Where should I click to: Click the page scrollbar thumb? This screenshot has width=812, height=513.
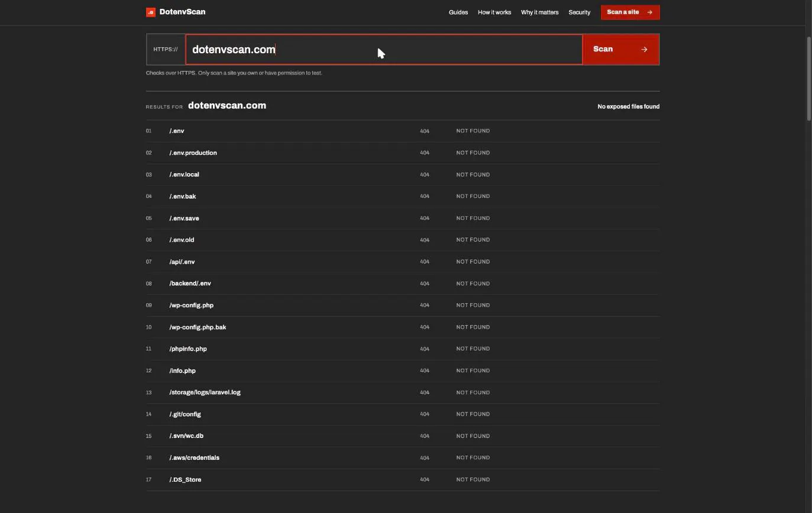[808, 78]
